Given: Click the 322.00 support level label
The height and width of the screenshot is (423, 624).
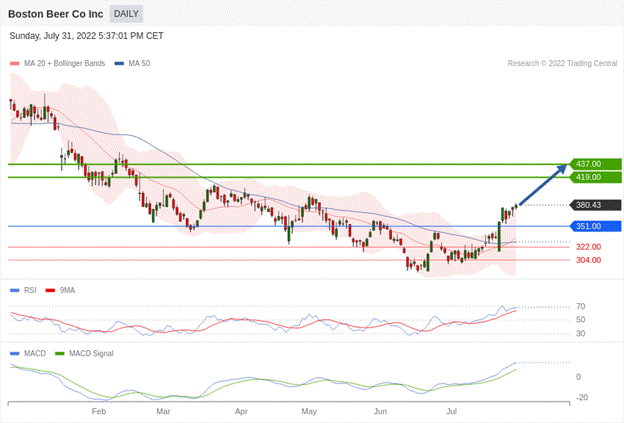Looking at the screenshot, I should pos(588,247).
